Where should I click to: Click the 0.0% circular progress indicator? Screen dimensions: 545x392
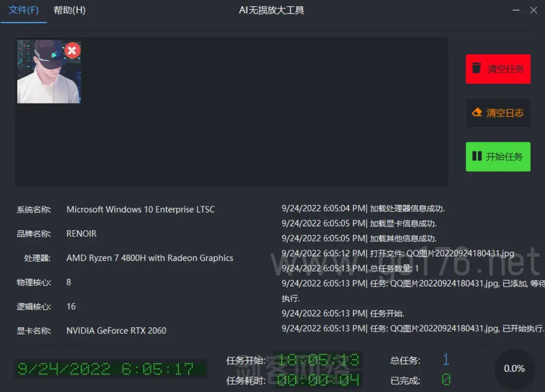pos(515,368)
